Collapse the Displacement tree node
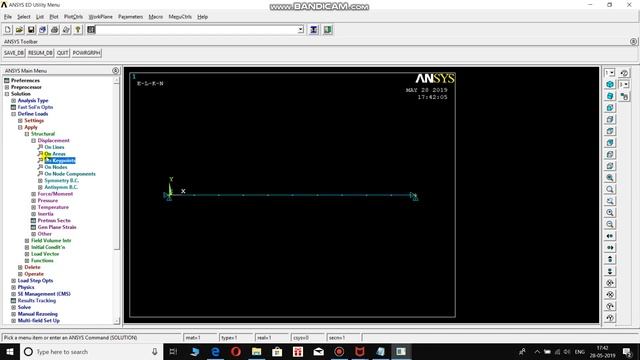The height and width of the screenshot is (360, 640). click(x=33, y=140)
